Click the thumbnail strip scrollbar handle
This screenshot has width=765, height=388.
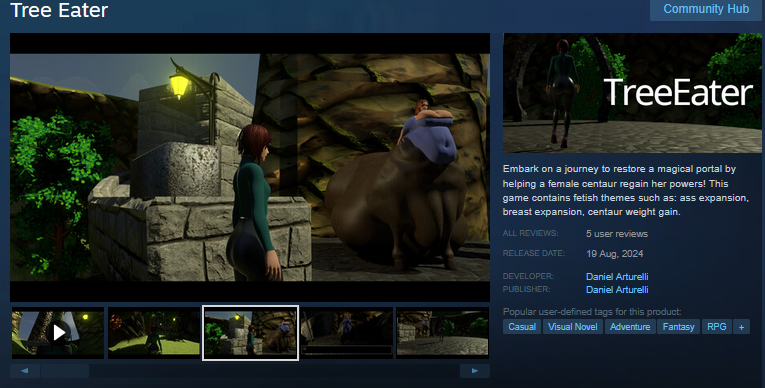65,371
